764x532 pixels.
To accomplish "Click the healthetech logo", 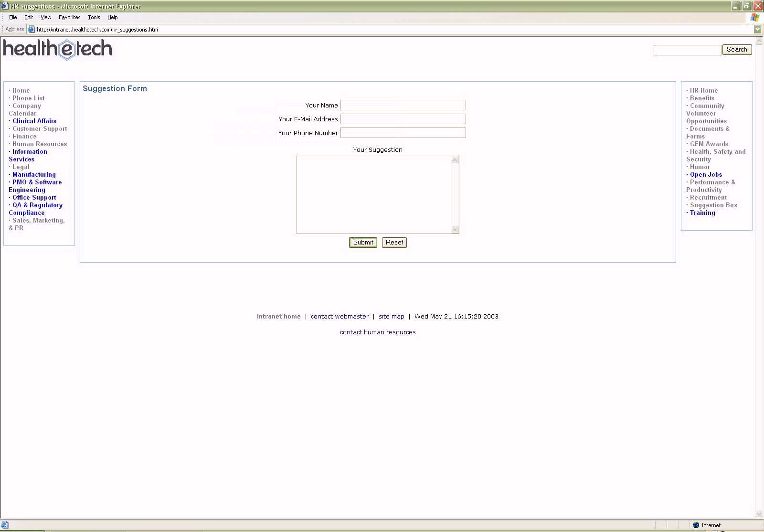I will pos(58,49).
